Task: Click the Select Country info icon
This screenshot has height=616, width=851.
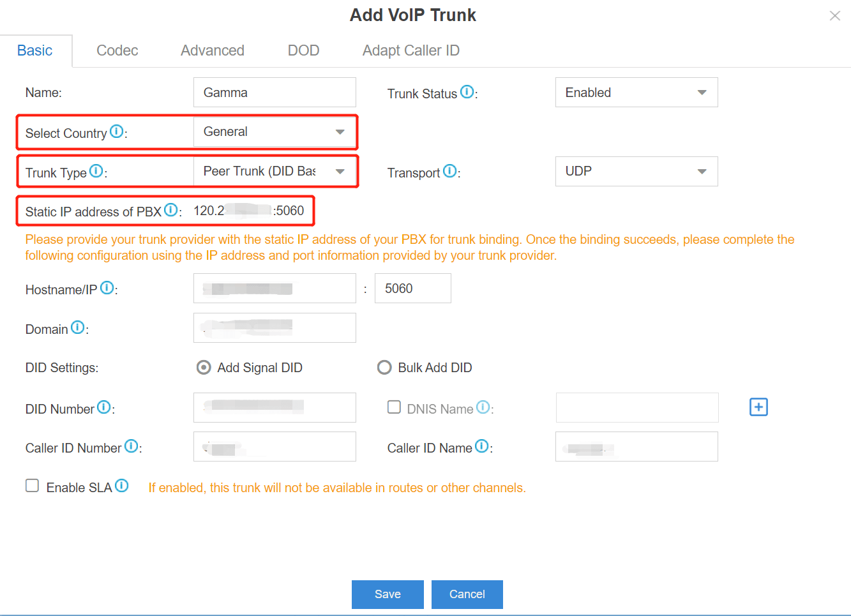Action: (117, 131)
